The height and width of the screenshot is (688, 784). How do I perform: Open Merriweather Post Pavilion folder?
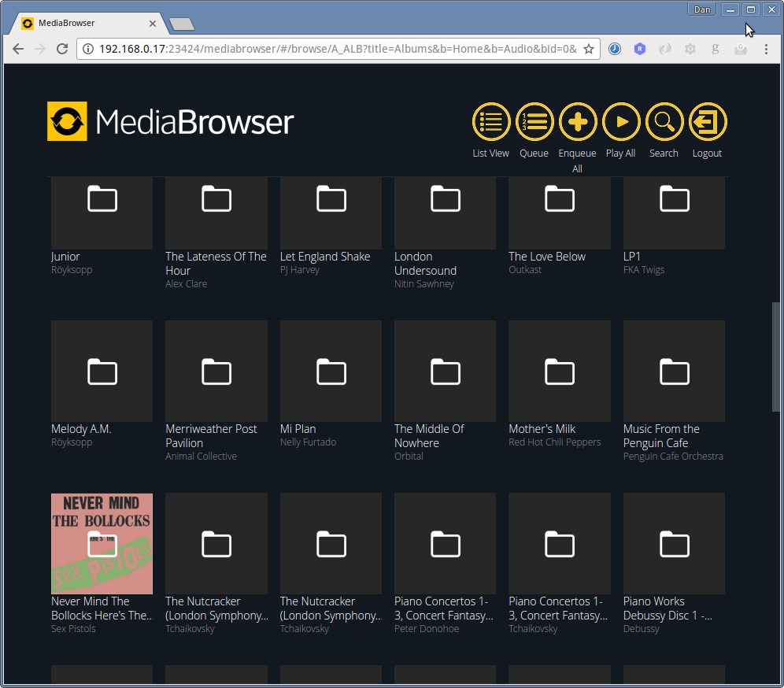pos(216,371)
